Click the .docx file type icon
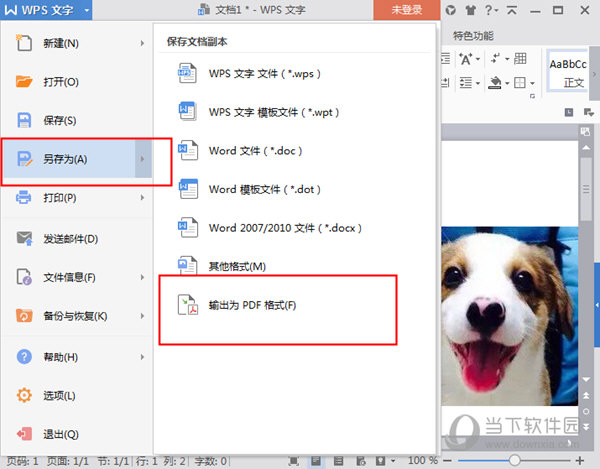This screenshot has height=469, width=600. [188, 228]
